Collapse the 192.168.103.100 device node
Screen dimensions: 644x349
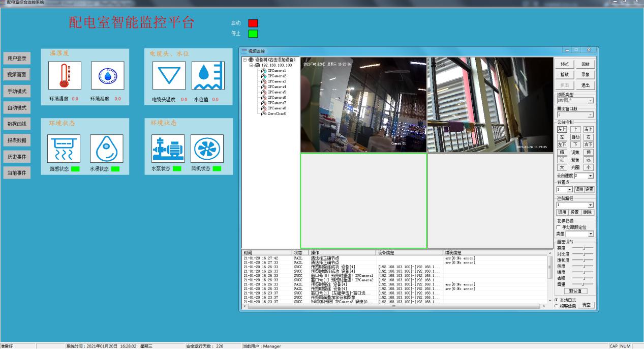point(251,65)
